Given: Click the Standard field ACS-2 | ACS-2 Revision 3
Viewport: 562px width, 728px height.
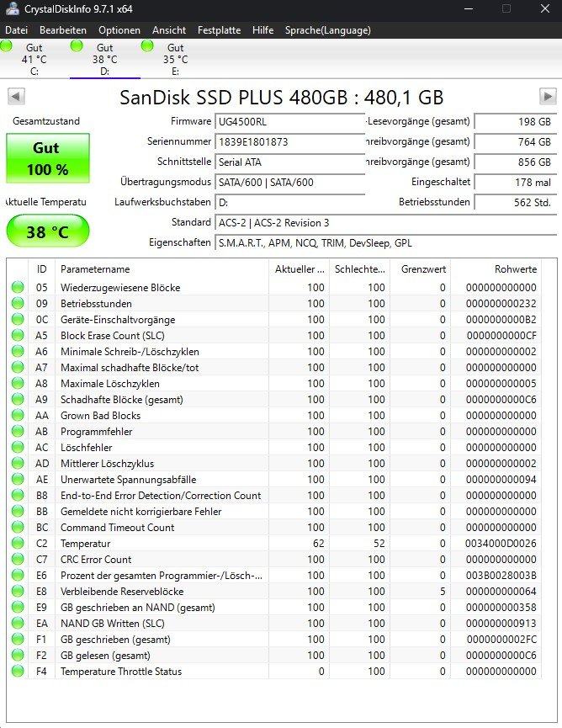Looking at the screenshot, I should pos(385,223).
